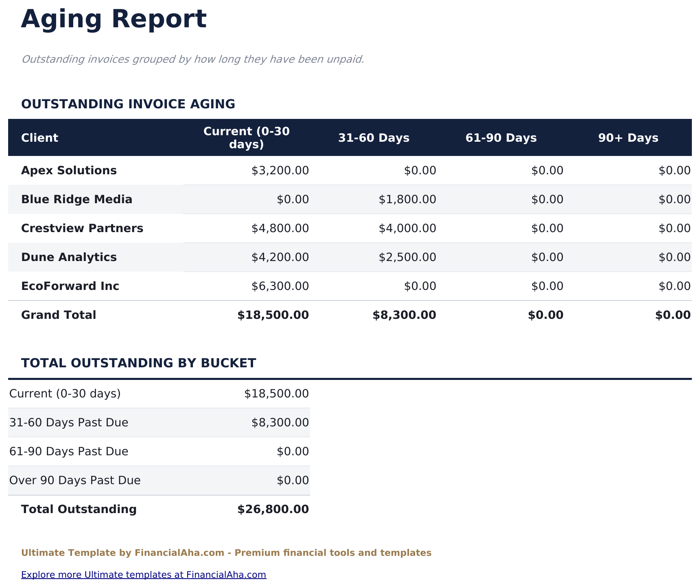
Task: Open the Explore more Ultimate templates link
Action: coord(144,575)
